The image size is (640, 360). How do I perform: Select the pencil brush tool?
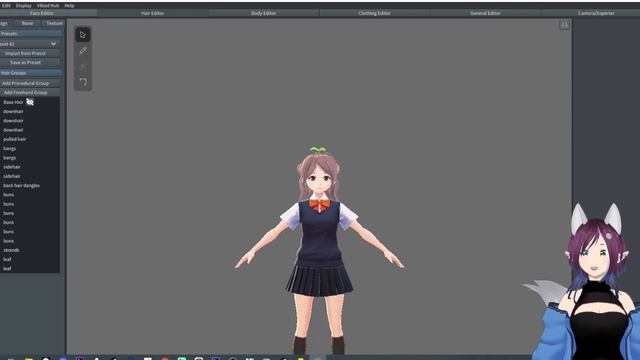point(83,51)
